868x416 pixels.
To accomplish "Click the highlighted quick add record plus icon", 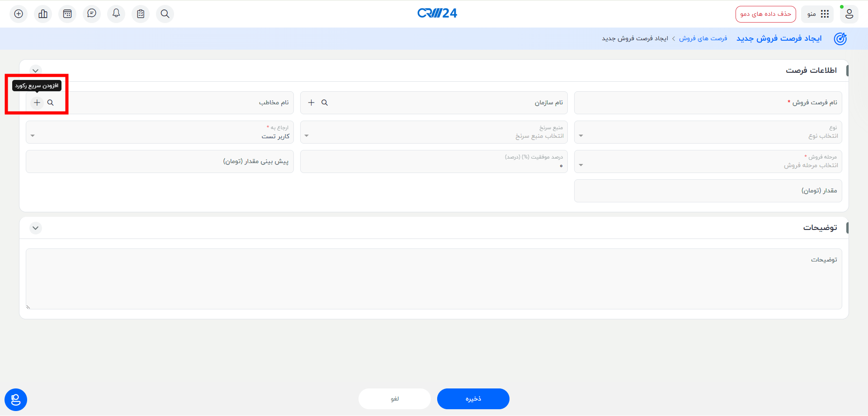I will pyautogui.click(x=37, y=103).
